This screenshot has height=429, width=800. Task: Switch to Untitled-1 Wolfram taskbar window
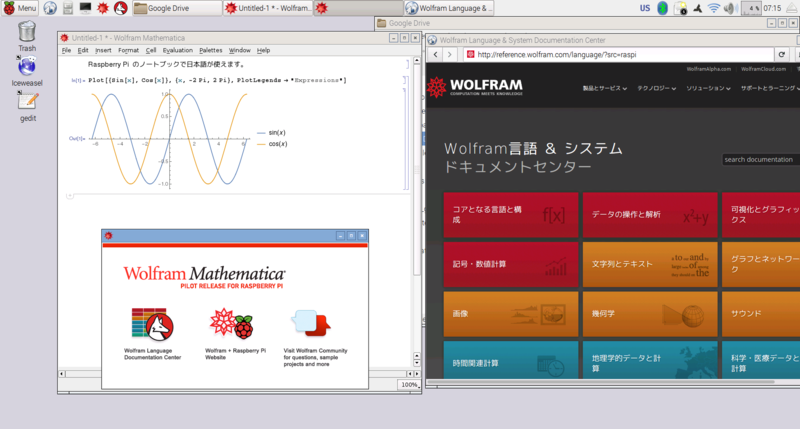tap(268, 8)
